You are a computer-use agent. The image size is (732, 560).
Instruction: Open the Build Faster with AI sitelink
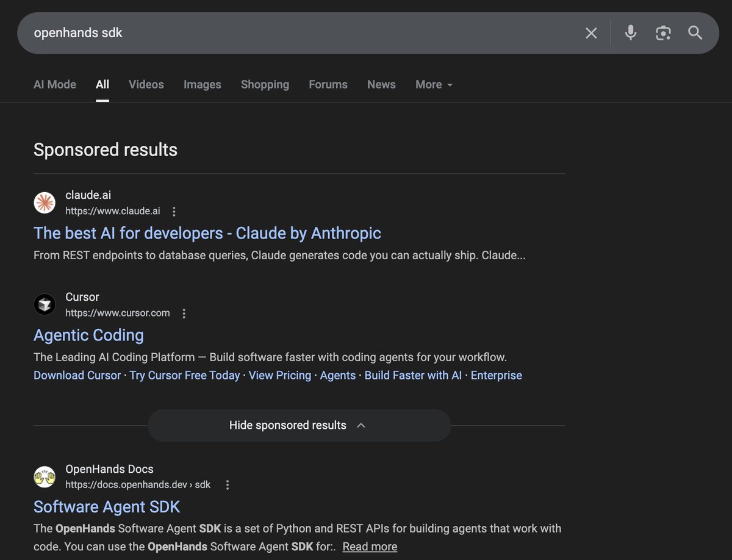click(x=413, y=375)
